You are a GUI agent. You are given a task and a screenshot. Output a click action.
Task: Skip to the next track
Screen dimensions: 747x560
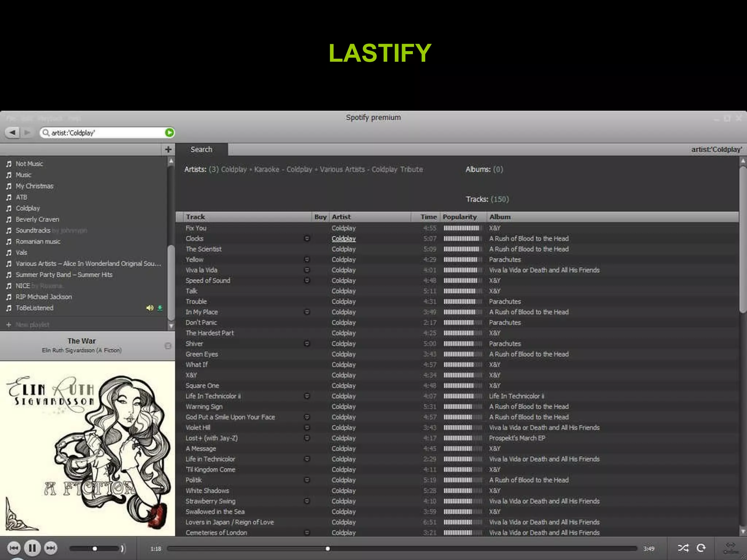tap(51, 548)
